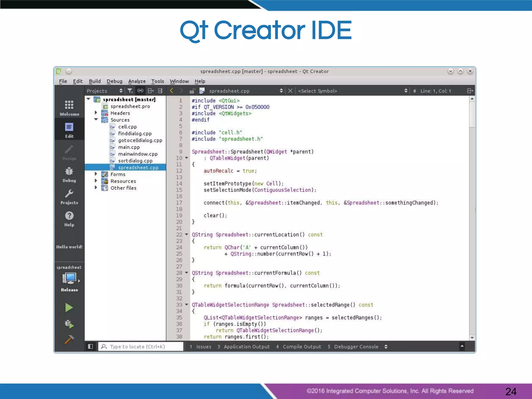Click the file lock icon
Screen dimensions: 532x399
(192, 91)
